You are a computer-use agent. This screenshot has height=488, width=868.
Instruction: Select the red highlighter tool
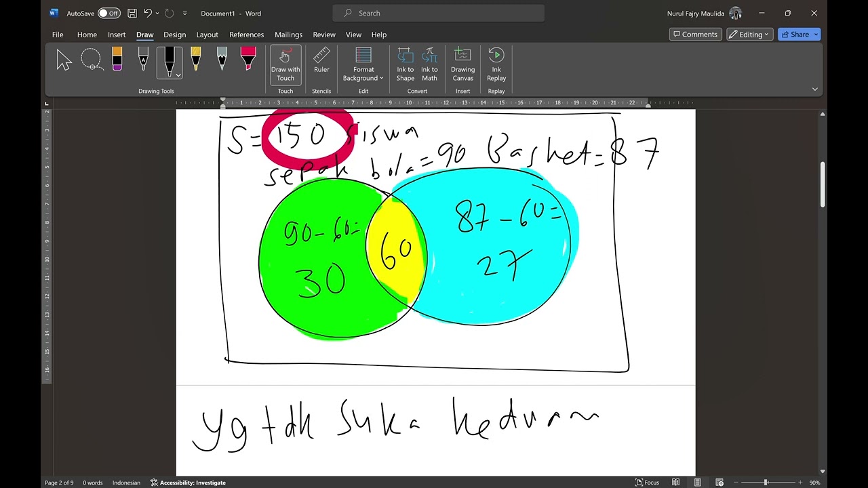tap(248, 60)
